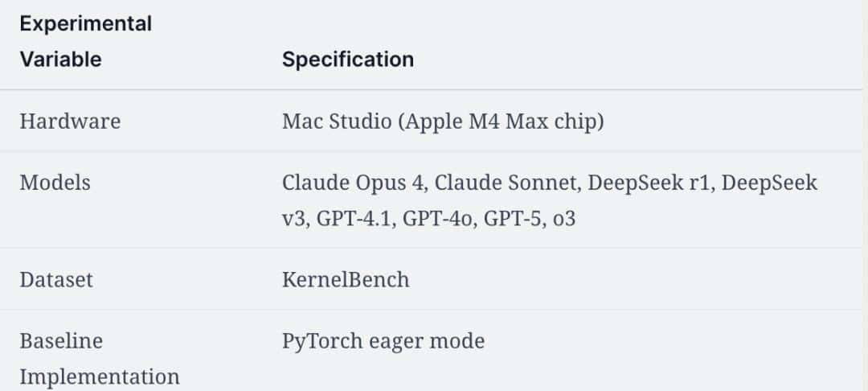Click Claude Sonnet in models list
868x391 pixels.
click(506, 183)
